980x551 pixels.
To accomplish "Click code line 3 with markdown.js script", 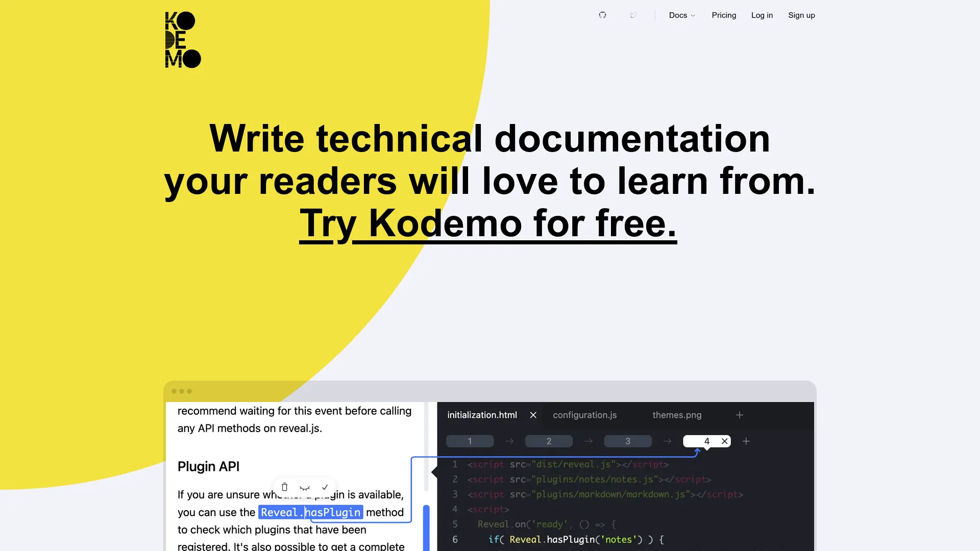I will [605, 495].
